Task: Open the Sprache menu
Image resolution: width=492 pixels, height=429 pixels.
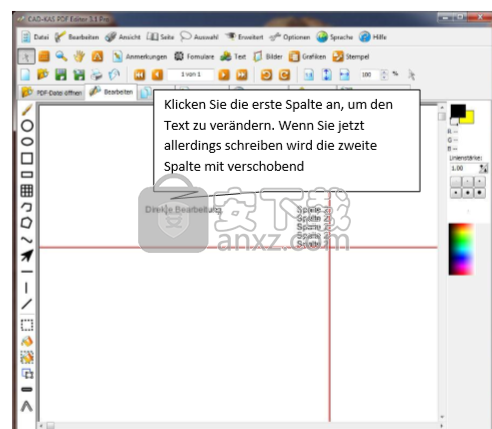Action: (335, 37)
